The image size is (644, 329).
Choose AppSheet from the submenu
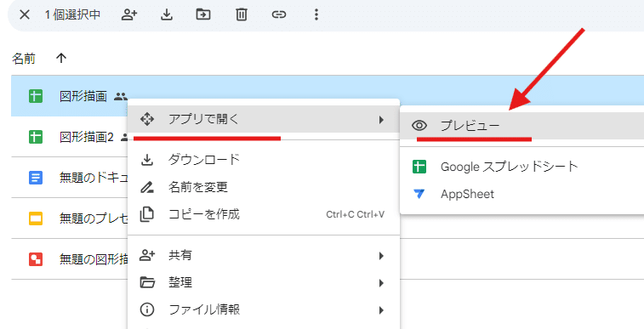pyautogui.click(x=521, y=194)
